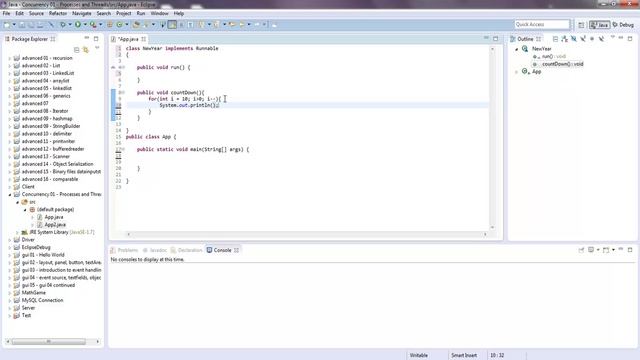This screenshot has height=360, width=640.
Task: Open the Project menu
Action: point(124,13)
